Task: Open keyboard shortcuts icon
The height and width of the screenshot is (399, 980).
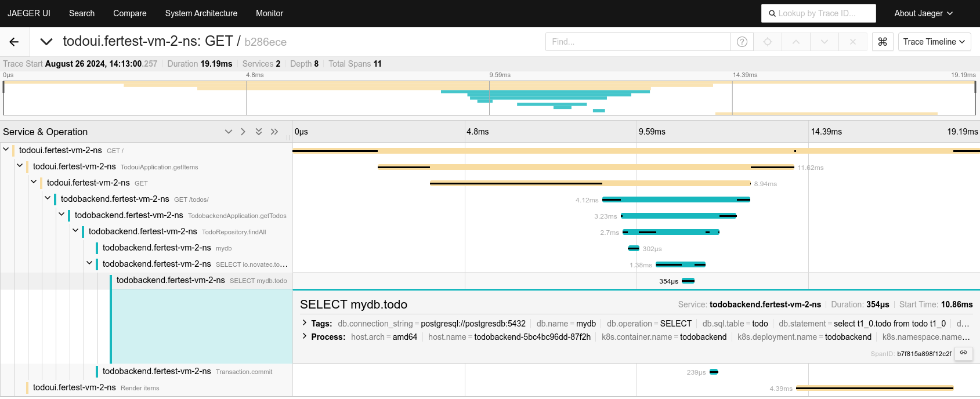Action: coord(882,42)
